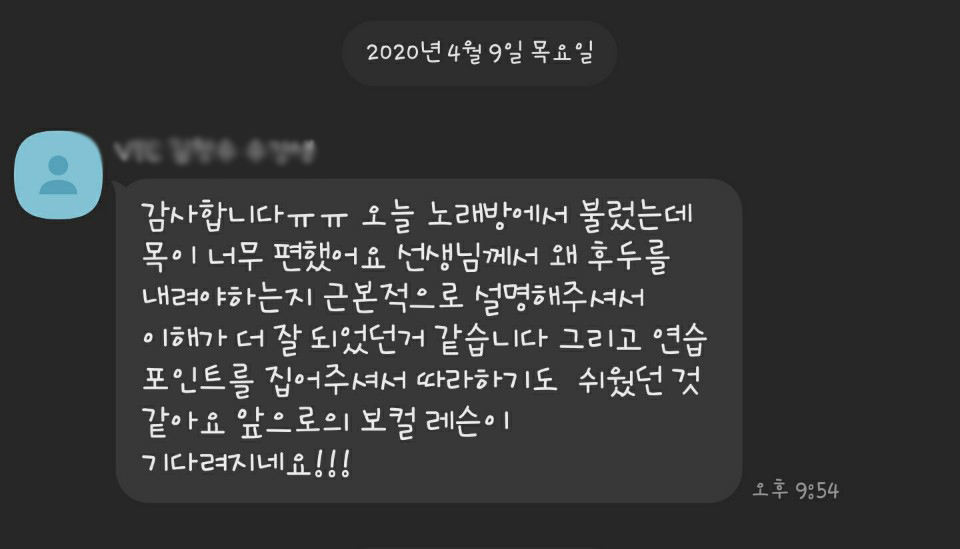Click the word 노래방에서 in the first line
Screen dimensions: 960x549
497,215
